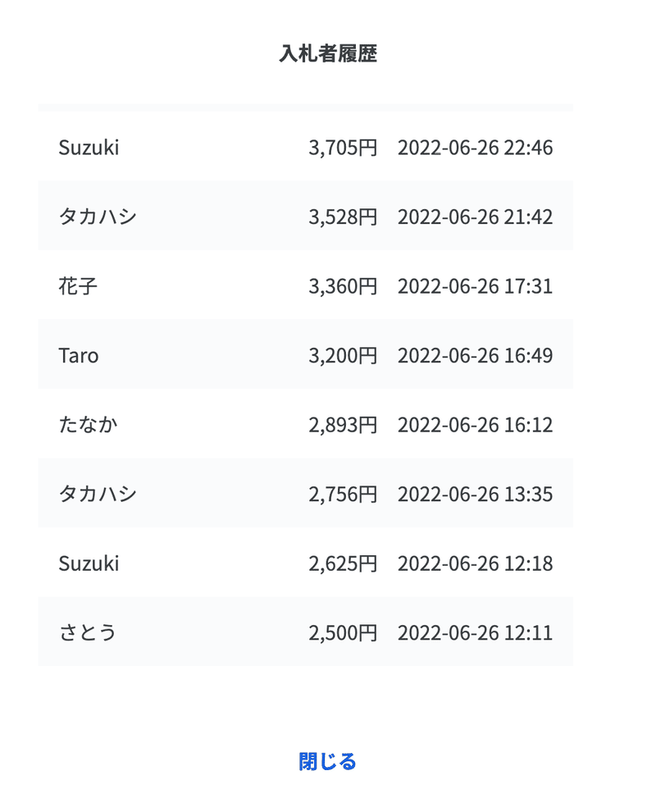
Task: Click timestamp 2022-06-26 13:35
Action: point(475,495)
